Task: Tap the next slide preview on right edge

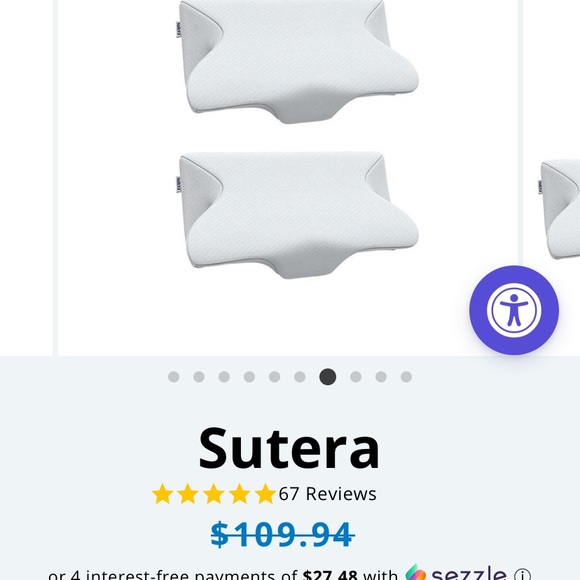Action: [559, 209]
